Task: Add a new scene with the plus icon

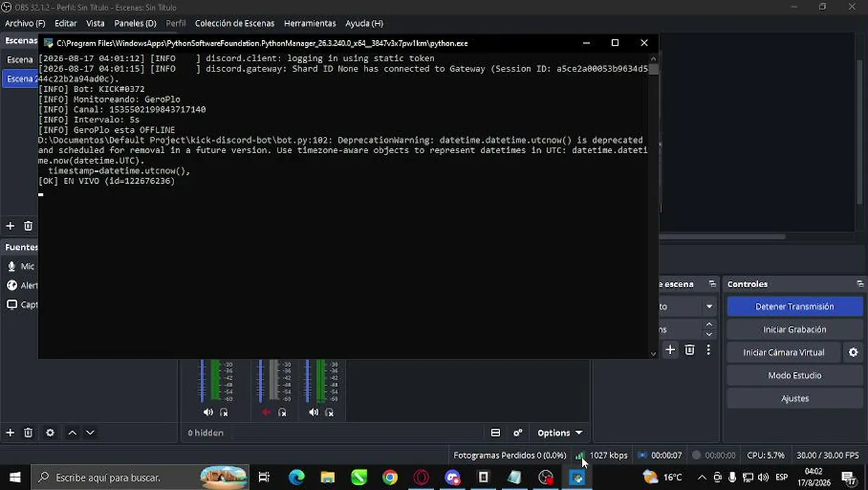Action: pos(10,226)
